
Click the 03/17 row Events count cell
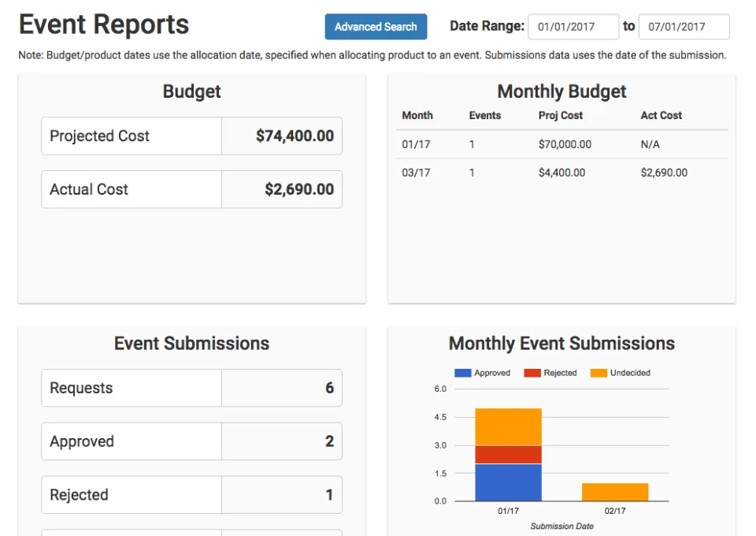pos(472,173)
